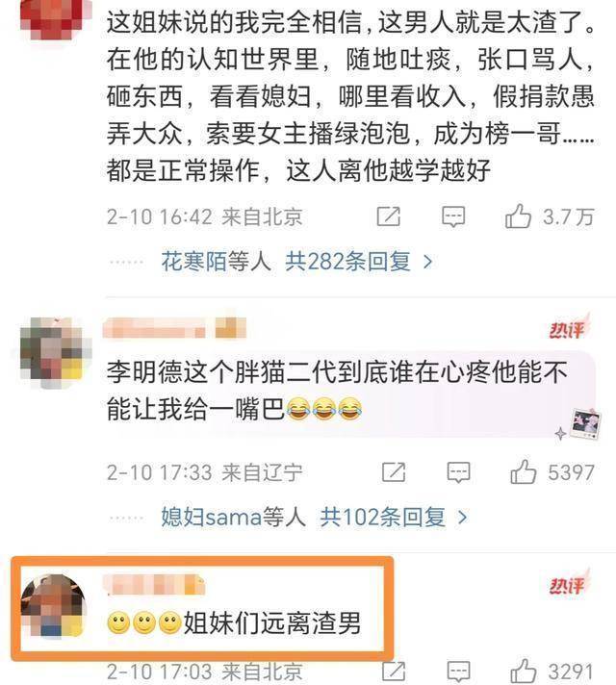Open replies via comment icon on Beijing 16:42 comment
The image size is (616, 685).
(453, 216)
